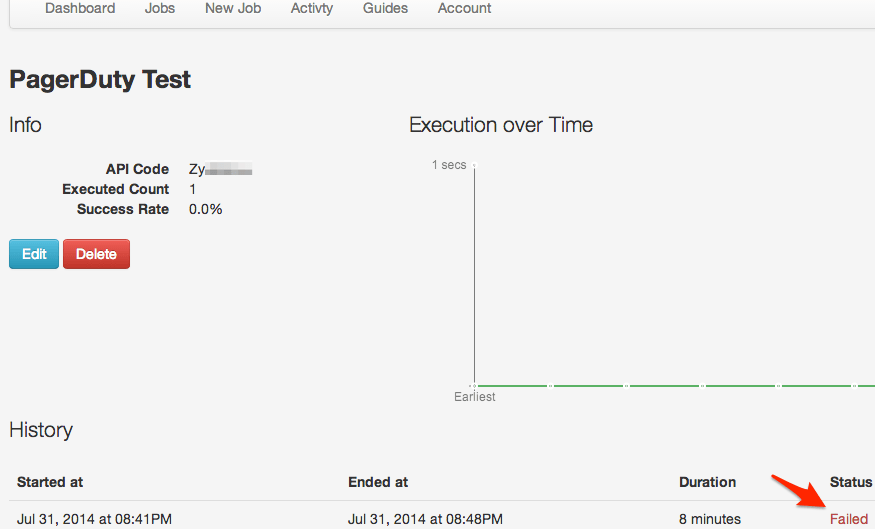Select the 08:48PM end time cell
The width and height of the screenshot is (875, 529).
(425, 519)
